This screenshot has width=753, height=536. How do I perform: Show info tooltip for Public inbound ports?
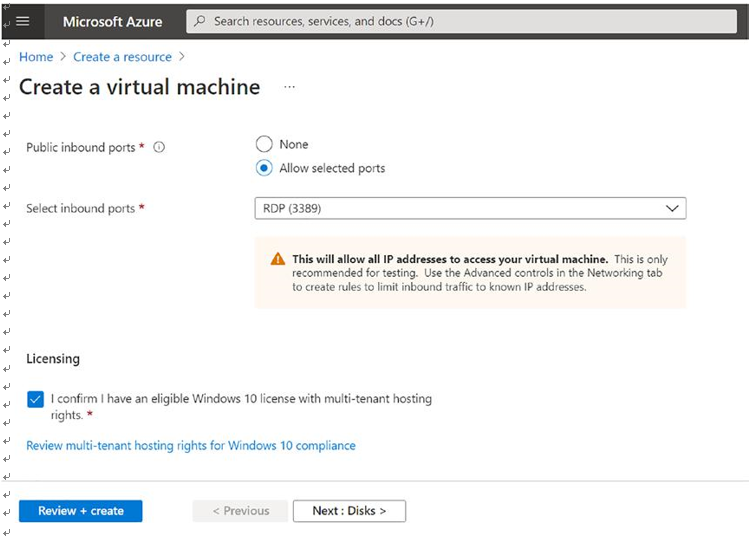pyautogui.click(x=159, y=147)
